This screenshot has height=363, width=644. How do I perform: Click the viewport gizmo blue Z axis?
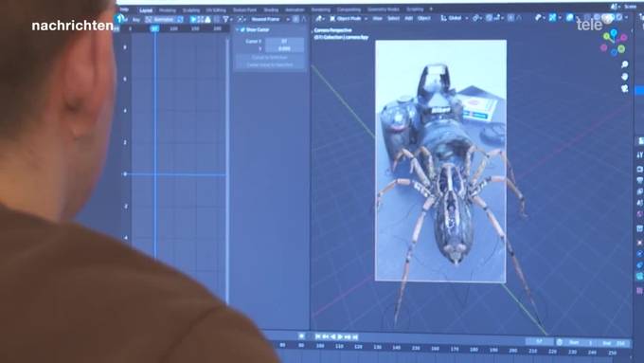pyautogui.click(x=614, y=32)
